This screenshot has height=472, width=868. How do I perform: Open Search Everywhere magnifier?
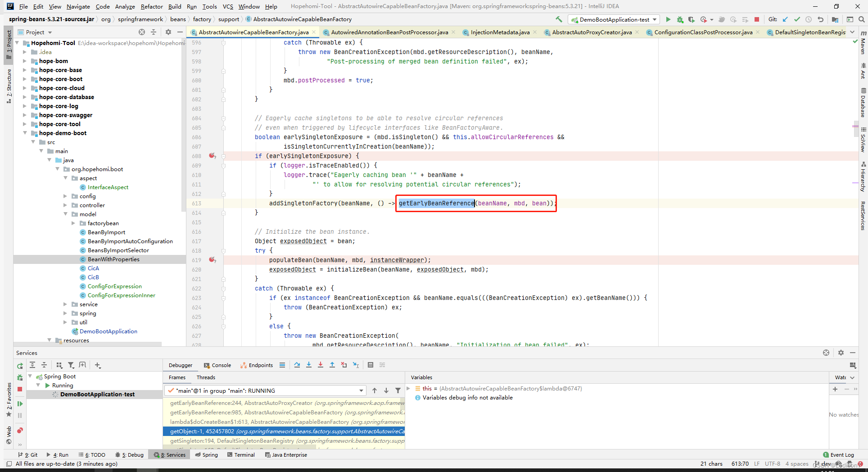tap(861, 19)
